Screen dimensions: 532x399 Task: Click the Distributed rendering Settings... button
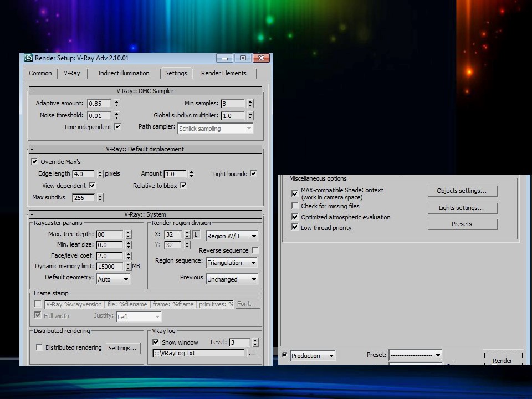coord(122,348)
